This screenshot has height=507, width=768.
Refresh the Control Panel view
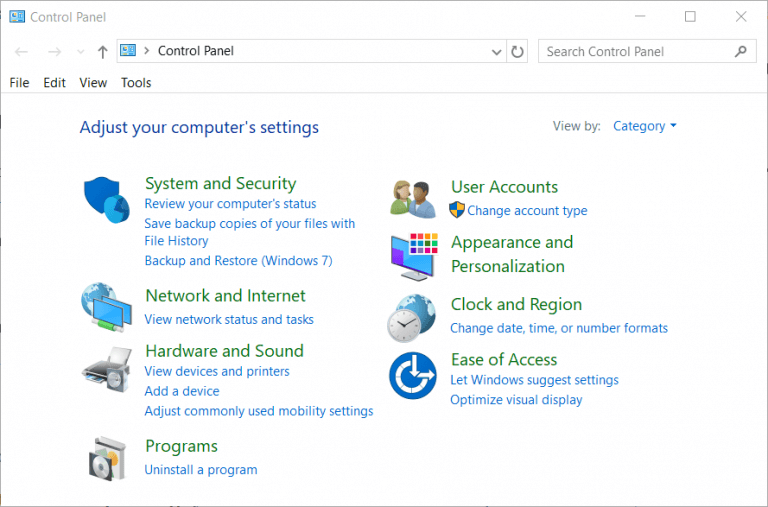pos(517,51)
